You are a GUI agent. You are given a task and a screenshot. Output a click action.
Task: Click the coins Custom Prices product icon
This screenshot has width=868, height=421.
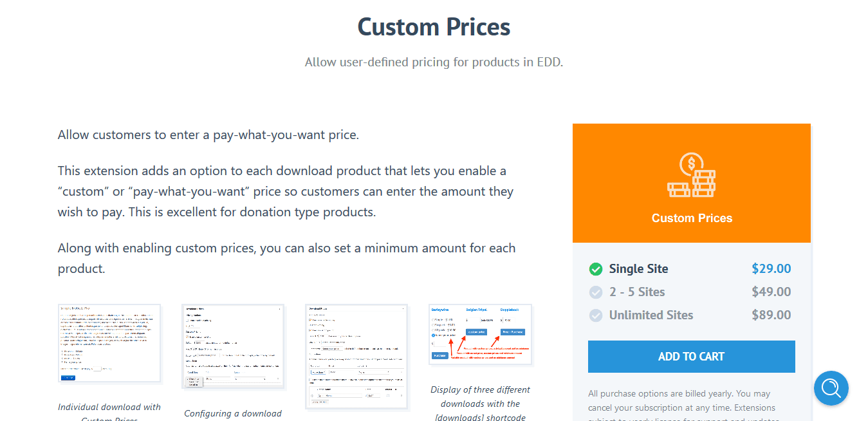691,175
